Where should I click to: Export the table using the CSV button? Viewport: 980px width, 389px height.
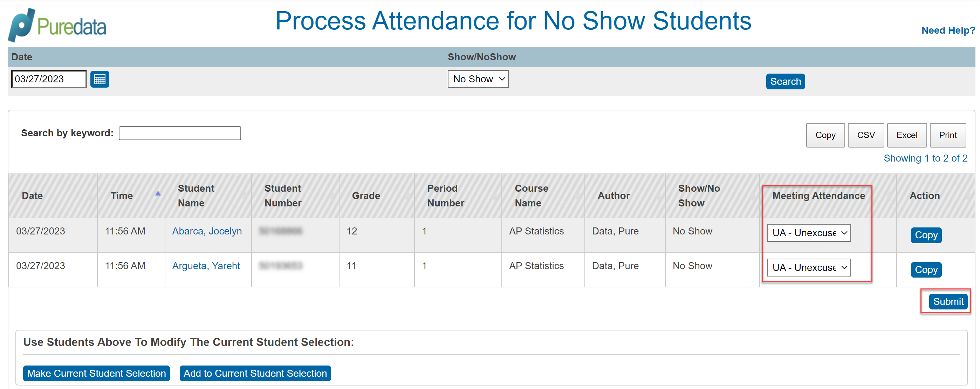pos(866,135)
